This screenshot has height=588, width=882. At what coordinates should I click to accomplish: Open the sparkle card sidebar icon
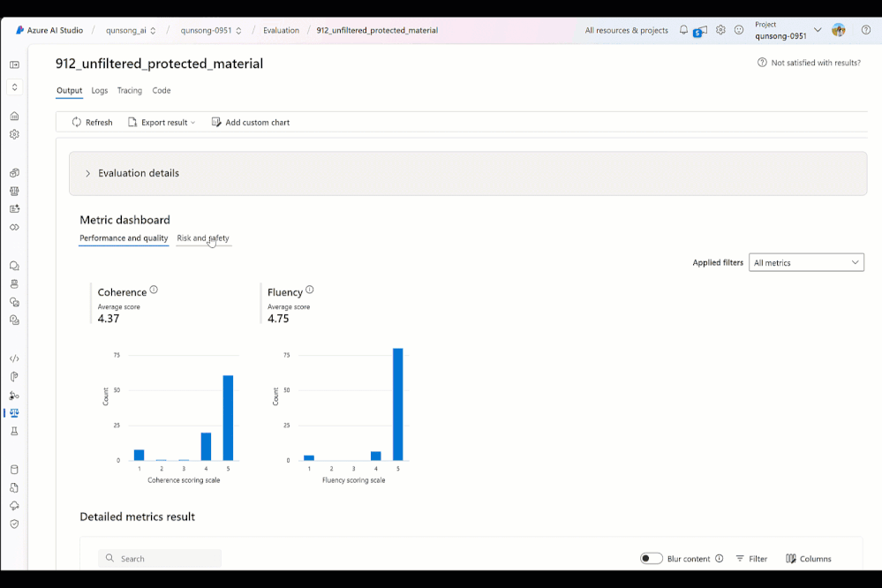pos(15,208)
